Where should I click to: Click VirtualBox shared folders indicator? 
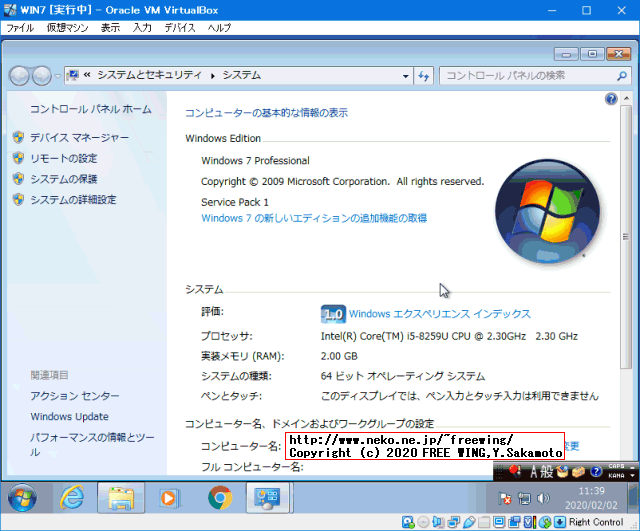[x=484, y=522]
